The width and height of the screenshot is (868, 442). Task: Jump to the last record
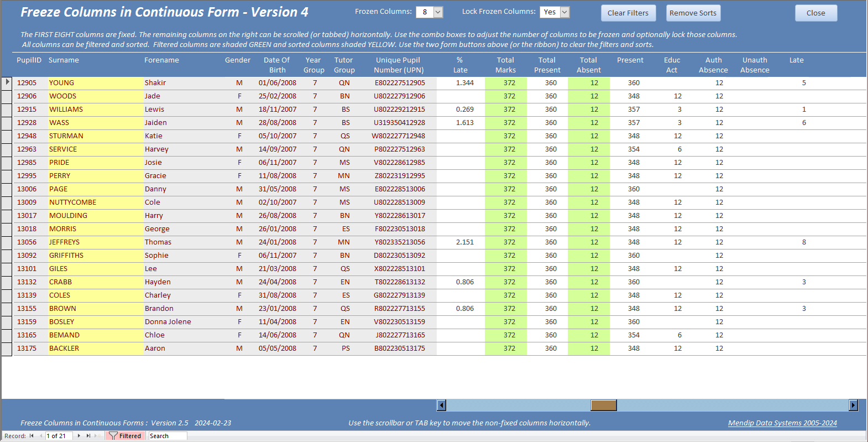(88, 436)
